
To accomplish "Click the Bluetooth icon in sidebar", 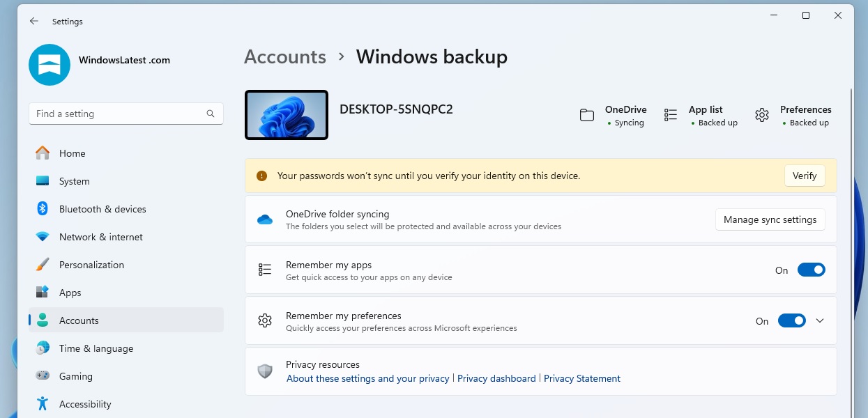I will 42,209.
